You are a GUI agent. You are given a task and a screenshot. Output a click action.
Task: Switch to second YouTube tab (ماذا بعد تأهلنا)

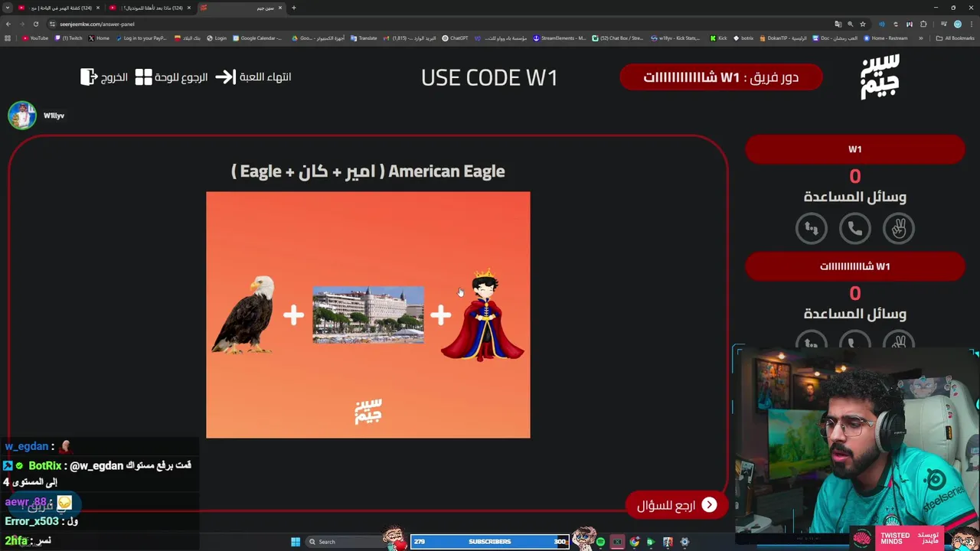pos(150,8)
